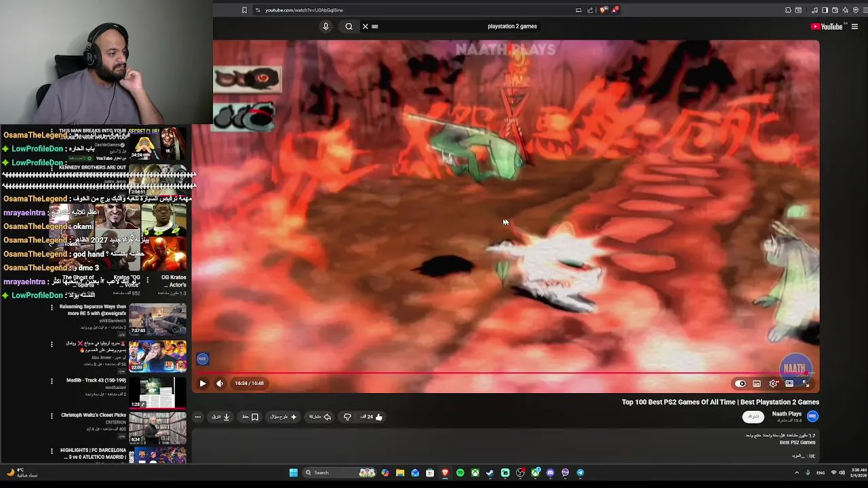
Task: Download the video
Action: 221,417
